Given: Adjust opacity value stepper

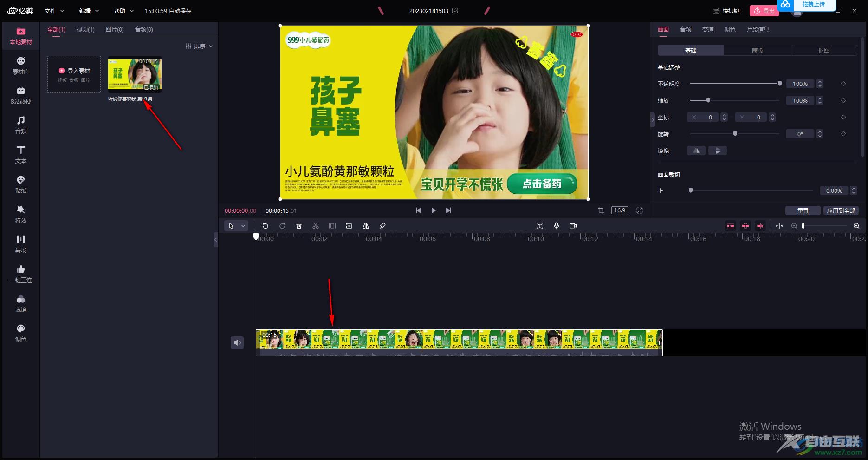Looking at the screenshot, I should [820, 84].
